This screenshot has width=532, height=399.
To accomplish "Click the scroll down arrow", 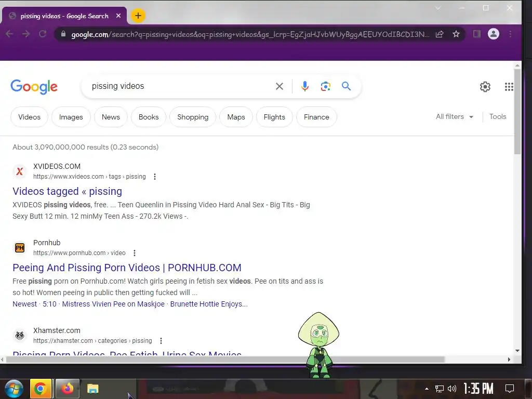I will [517, 351].
